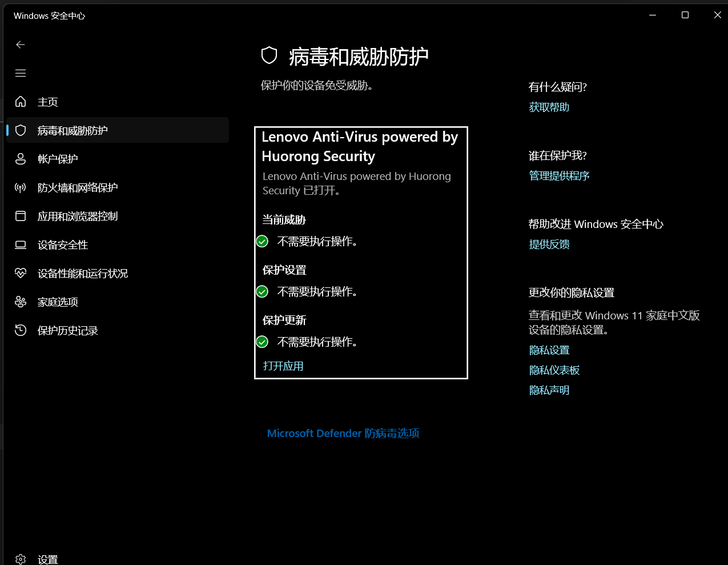The height and width of the screenshot is (565, 728).
Task: Click the 提供反馈 link
Action: coord(549,244)
